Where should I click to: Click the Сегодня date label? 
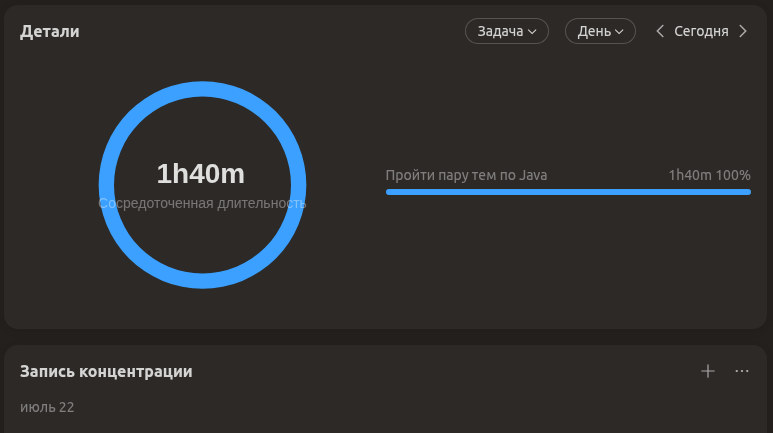click(x=701, y=31)
